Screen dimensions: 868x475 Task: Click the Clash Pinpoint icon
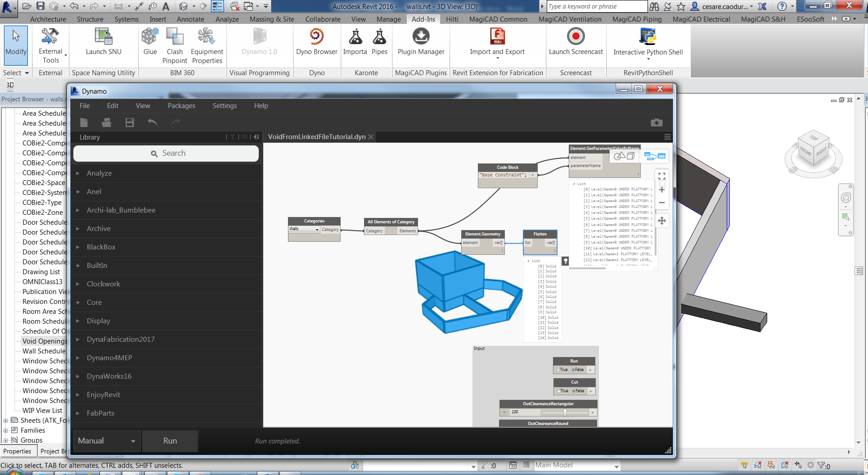pyautogui.click(x=175, y=37)
